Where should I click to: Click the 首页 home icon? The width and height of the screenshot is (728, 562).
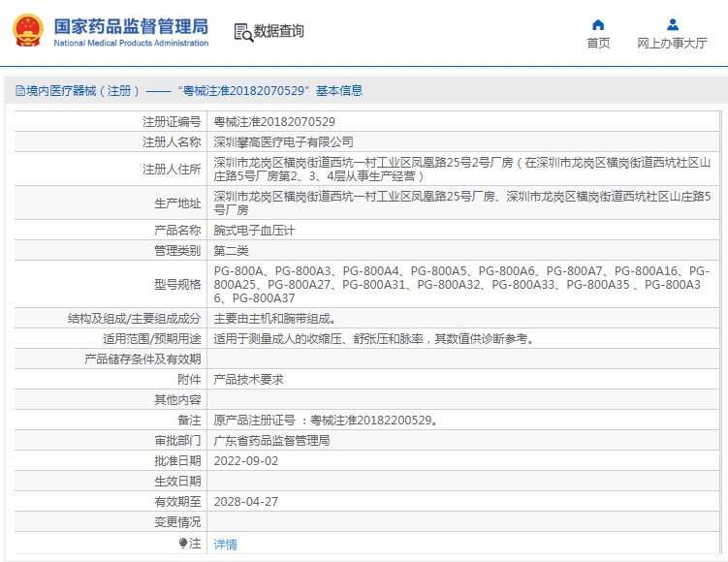point(598,24)
